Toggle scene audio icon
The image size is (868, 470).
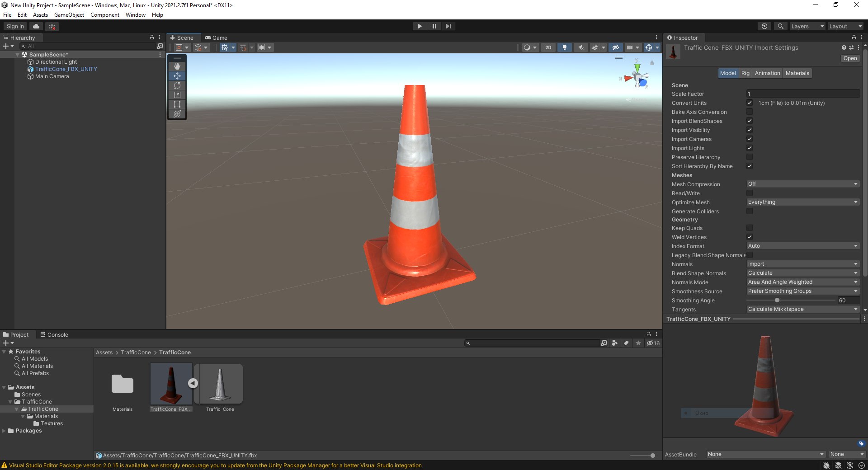(x=581, y=47)
